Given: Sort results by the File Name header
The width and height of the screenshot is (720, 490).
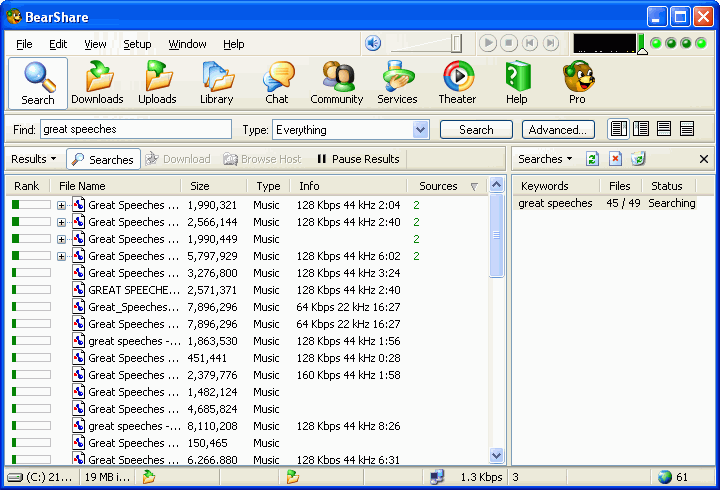Looking at the screenshot, I should [116, 186].
